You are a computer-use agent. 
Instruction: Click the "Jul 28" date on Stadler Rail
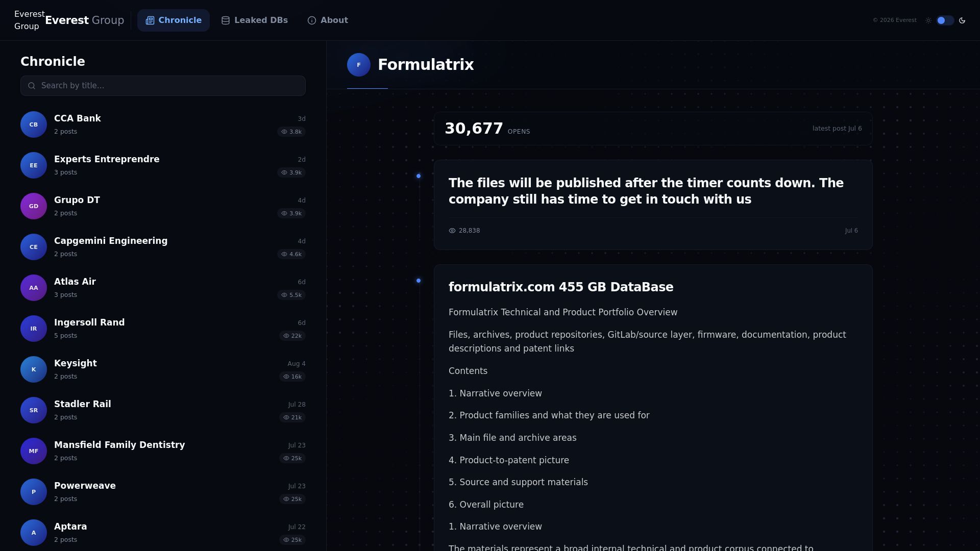click(297, 405)
